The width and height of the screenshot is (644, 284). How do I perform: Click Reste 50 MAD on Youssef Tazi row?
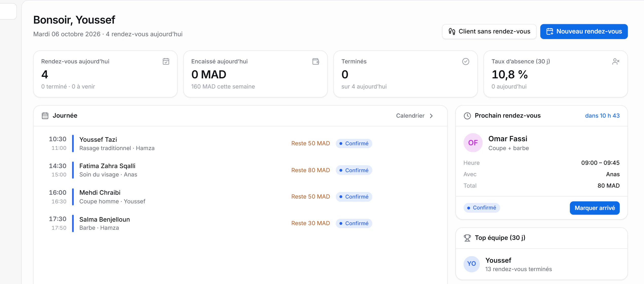tap(311, 143)
